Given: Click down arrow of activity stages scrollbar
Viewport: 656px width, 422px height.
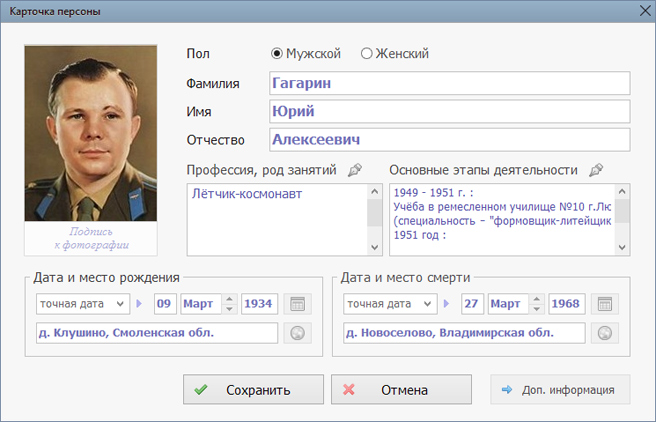Looking at the screenshot, I should (622, 247).
